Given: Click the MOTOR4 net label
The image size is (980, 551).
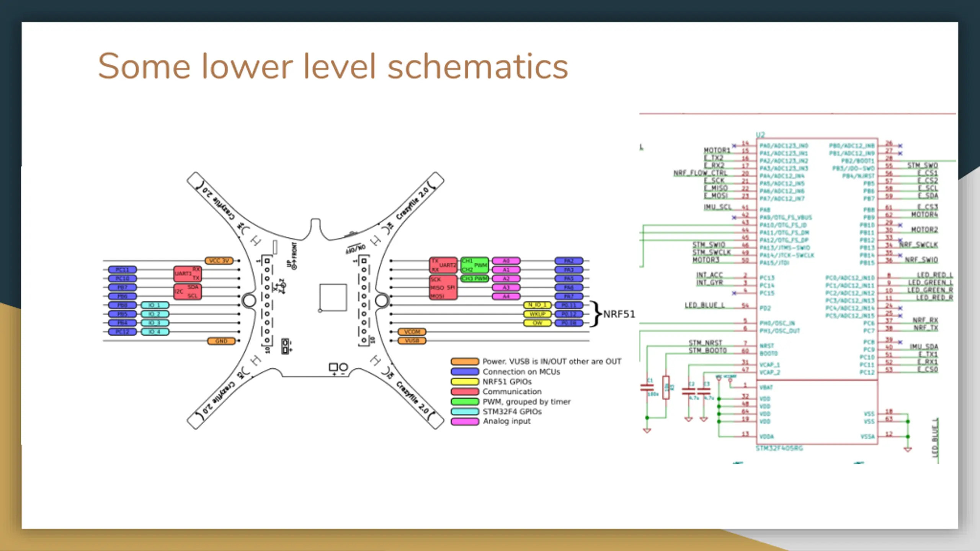Looking at the screenshot, I should click(x=924, y=215).
